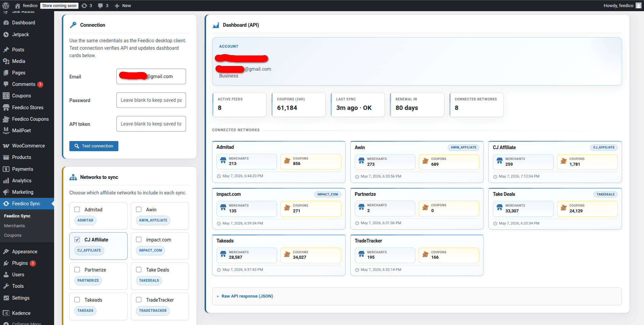Click the IMPACT_COM tag on impact.com card
The height and width of the screenshot is (325, 644).
[327, 194]
